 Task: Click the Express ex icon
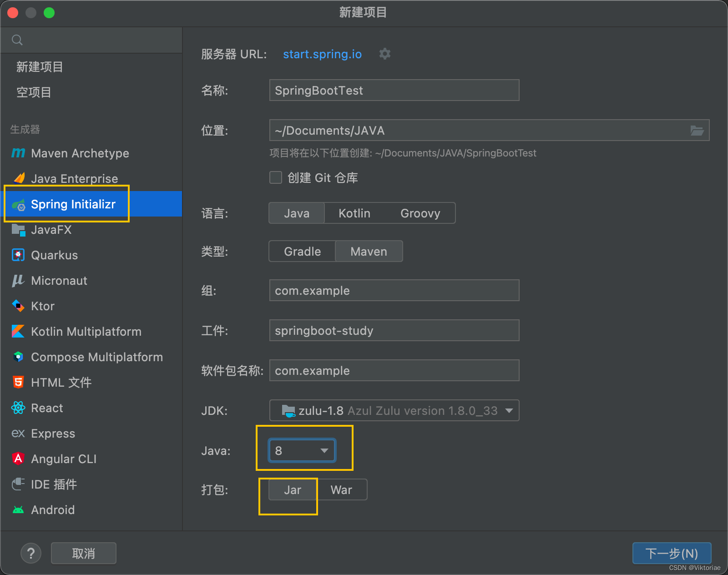click(18, 433)
